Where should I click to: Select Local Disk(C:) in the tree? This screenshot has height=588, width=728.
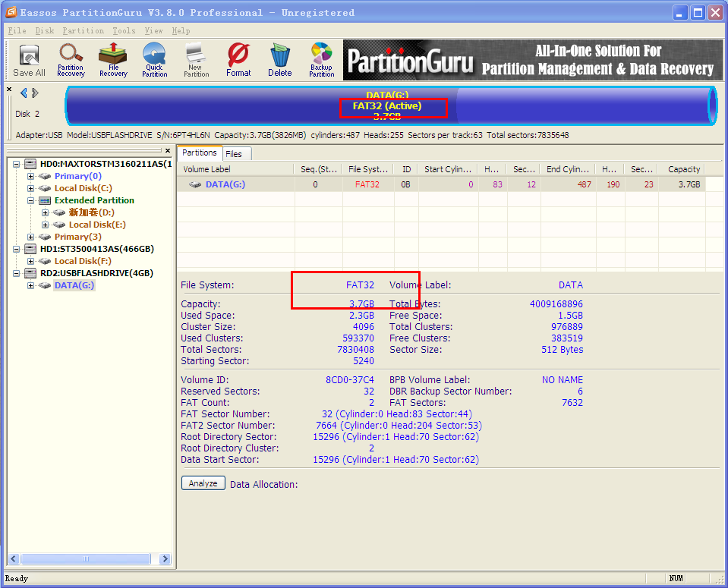tap(83, 188)
